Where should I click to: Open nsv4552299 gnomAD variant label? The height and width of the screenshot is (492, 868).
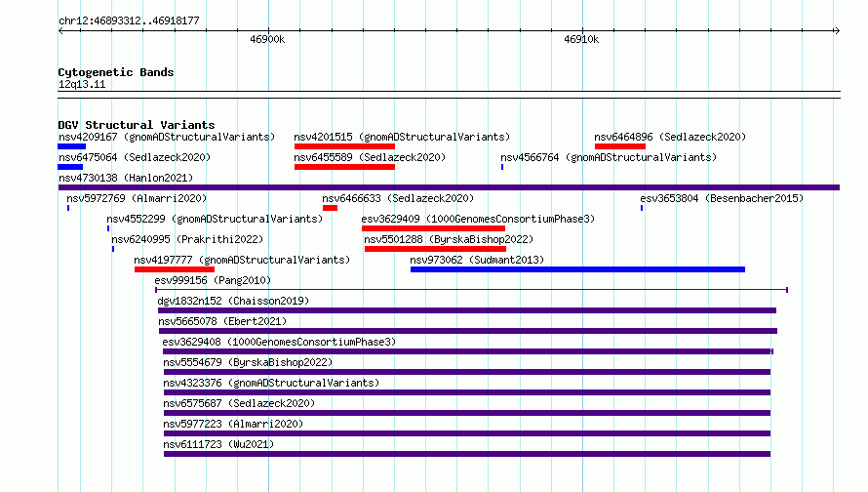215,219
